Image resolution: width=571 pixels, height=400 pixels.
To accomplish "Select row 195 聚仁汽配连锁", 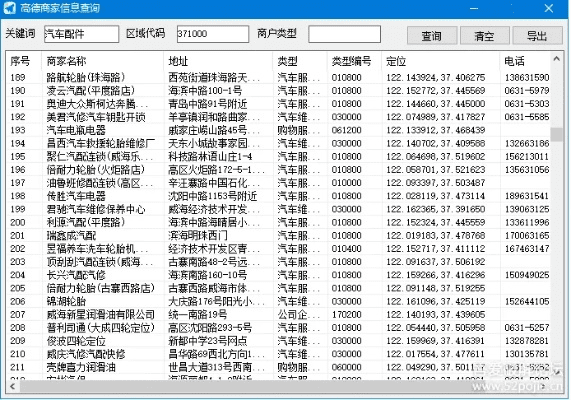I will pos(279,156).
